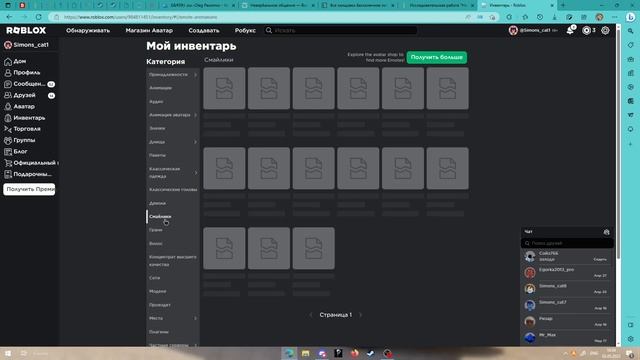The image size is (640, 360).
Task: Expand the Места category
Action: 172,318
